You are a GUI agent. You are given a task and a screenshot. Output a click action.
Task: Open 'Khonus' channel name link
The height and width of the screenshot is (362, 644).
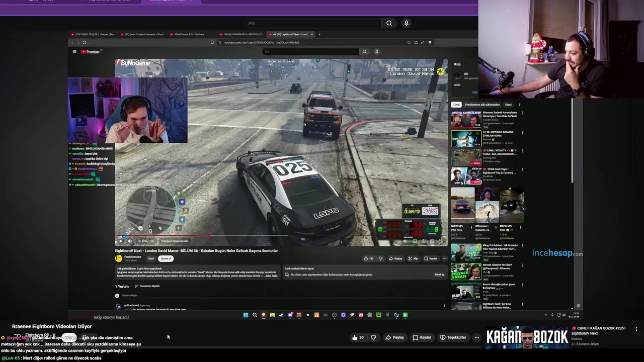pos(577,339)
